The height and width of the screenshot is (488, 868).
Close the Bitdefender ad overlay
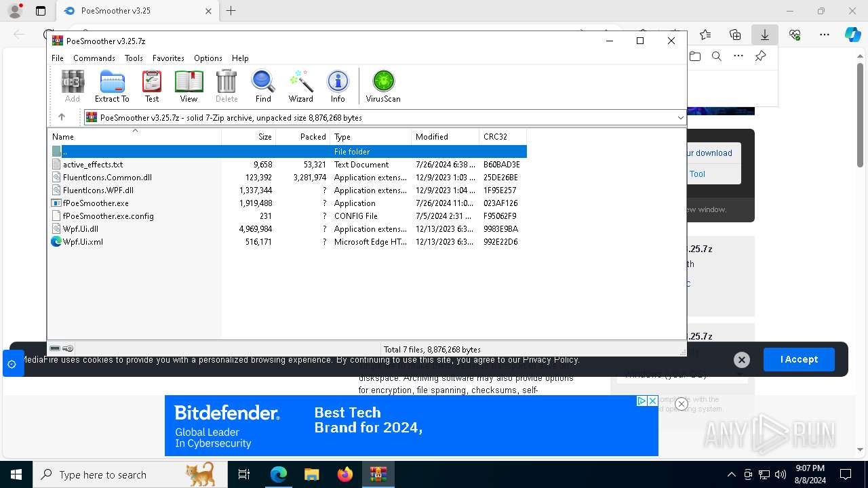[x=682, y=404]
